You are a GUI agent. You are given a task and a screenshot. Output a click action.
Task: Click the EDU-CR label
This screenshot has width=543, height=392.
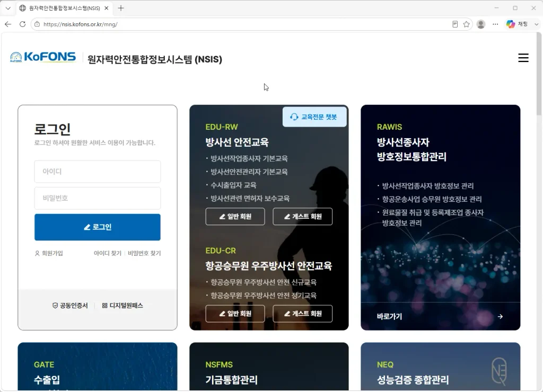(221, 251)
